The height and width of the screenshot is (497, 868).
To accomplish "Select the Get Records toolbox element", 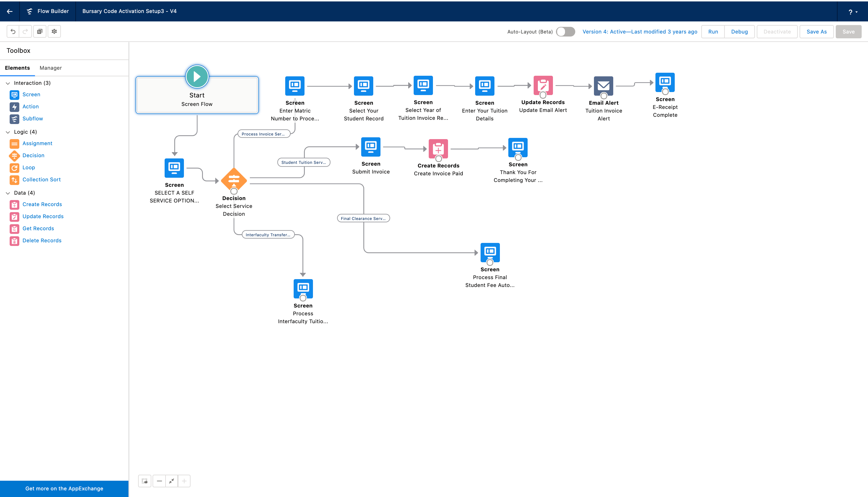I will click(x=32, y=228).
